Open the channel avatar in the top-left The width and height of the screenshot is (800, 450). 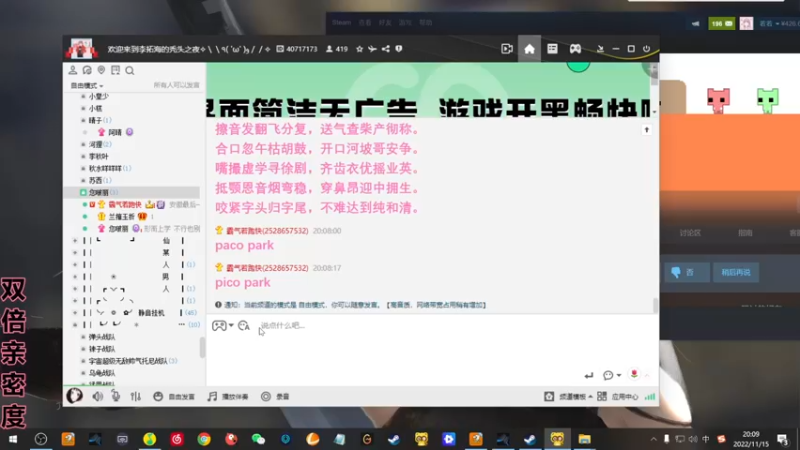[82, 48]
